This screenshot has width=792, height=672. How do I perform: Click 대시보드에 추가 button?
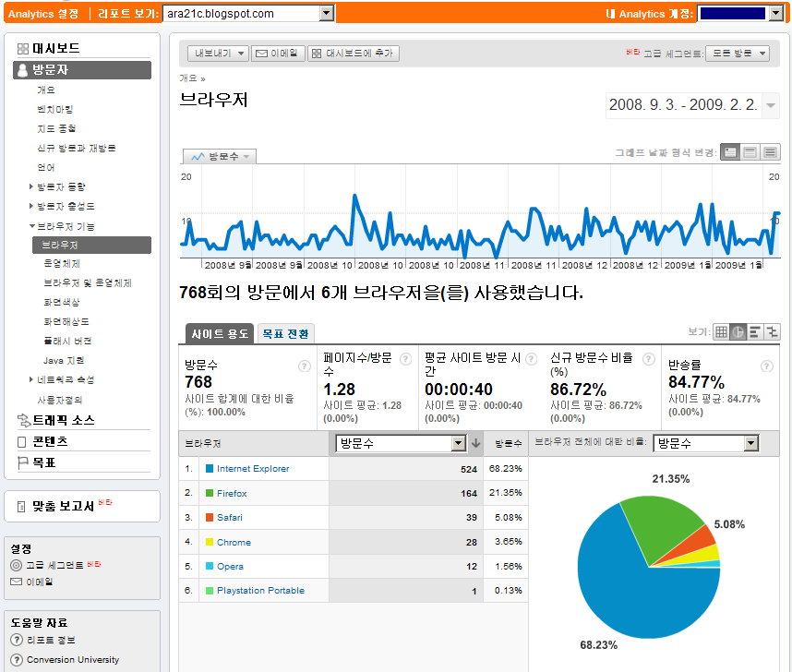[x=353, y=53]
